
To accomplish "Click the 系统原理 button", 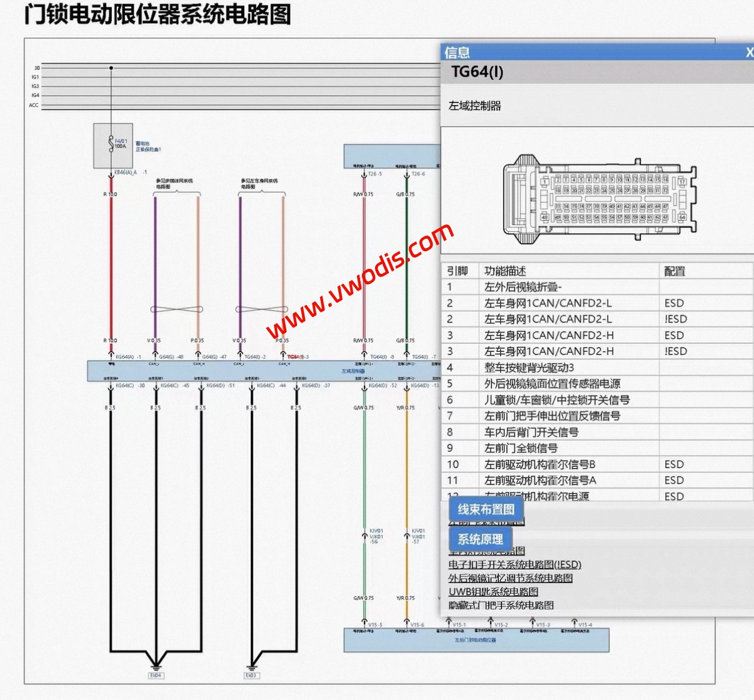I will 480,539.
